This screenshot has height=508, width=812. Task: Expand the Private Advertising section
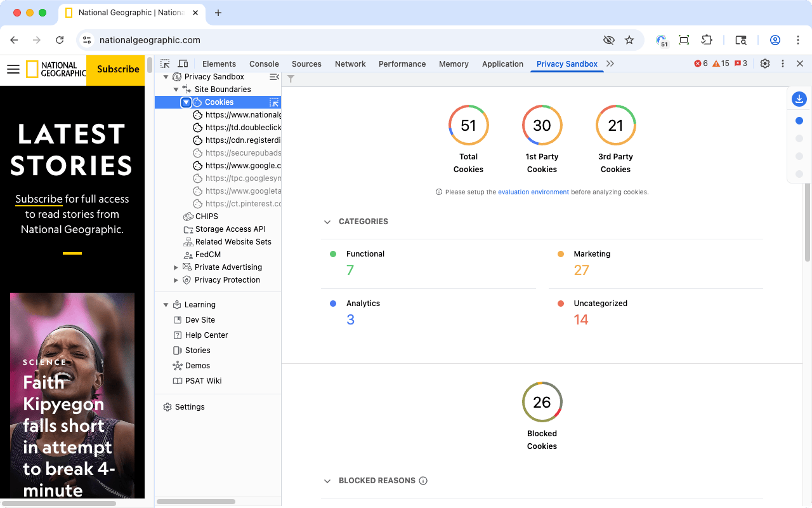click(176, 267)
